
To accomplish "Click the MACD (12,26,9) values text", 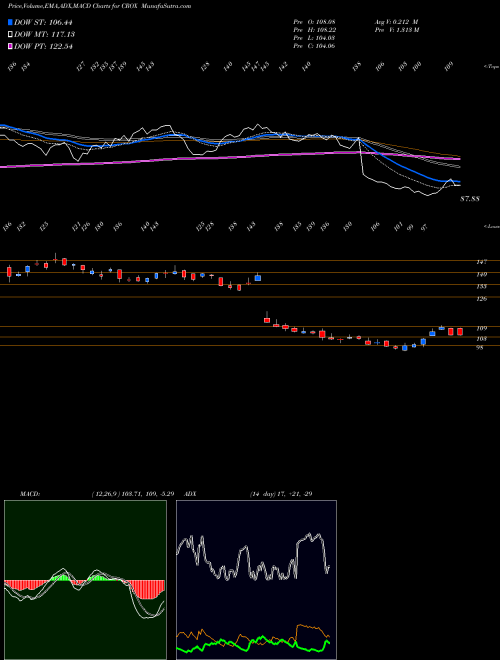I will coord(133,494).
